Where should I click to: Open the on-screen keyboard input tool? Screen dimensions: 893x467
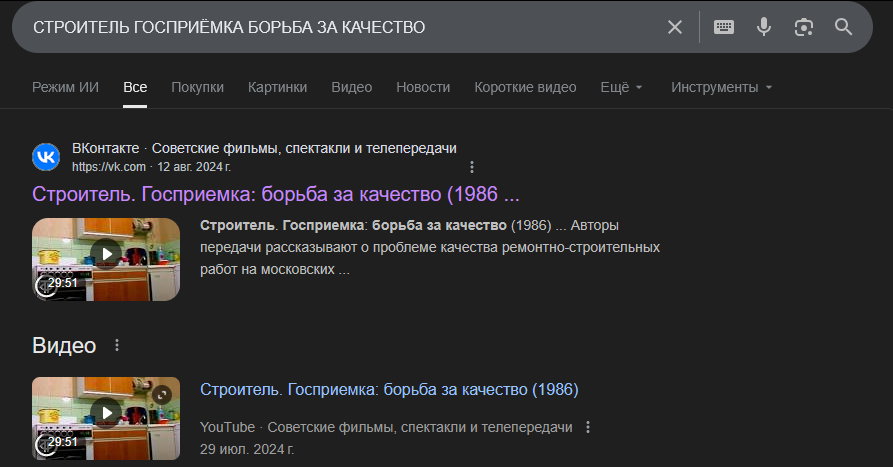coord(724,27)
